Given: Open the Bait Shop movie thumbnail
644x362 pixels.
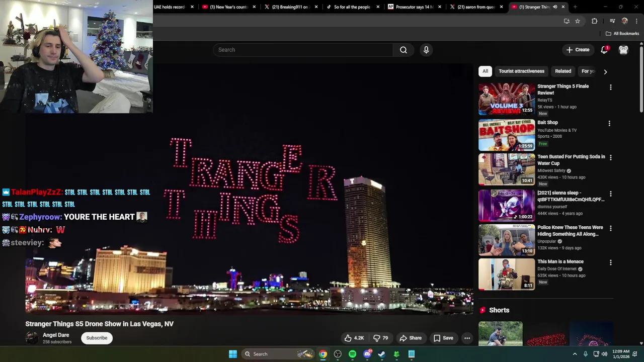Looking at the screenshot, I should (x=507, y=135).
